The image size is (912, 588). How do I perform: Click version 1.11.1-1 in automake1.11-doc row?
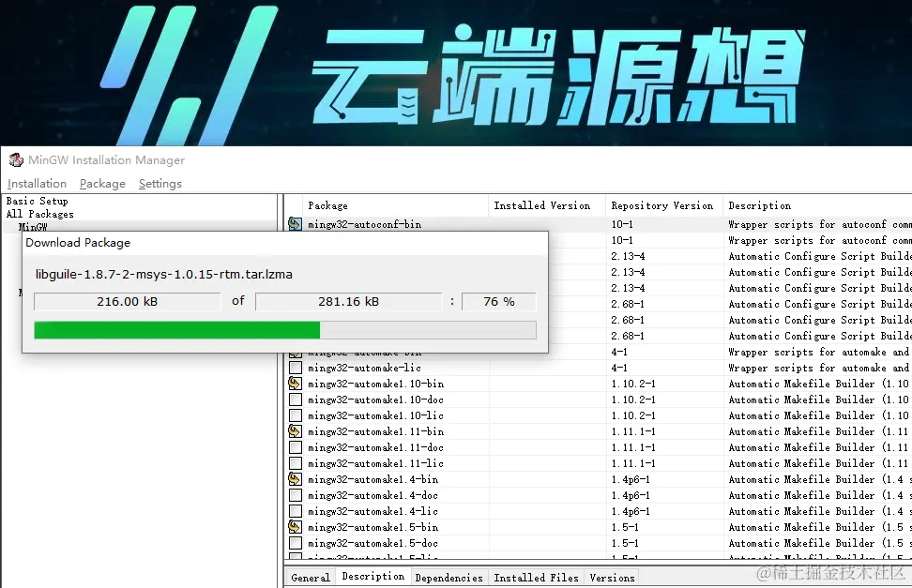632,447
